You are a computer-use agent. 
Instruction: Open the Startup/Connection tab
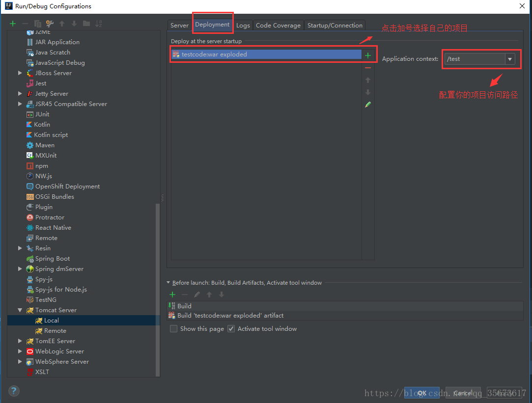(335, 26)
